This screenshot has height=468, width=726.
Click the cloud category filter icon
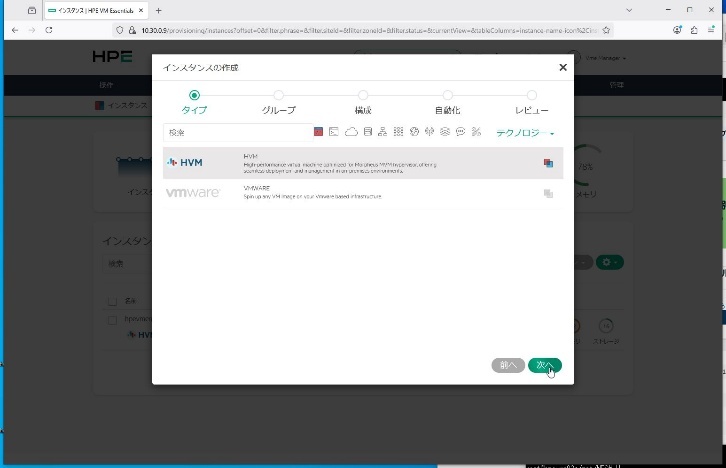[x=351, y=132]
